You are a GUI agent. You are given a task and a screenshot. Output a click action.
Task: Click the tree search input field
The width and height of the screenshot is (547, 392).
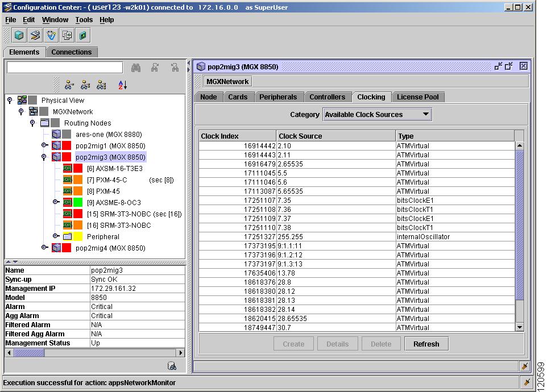(x=65, y=67)
